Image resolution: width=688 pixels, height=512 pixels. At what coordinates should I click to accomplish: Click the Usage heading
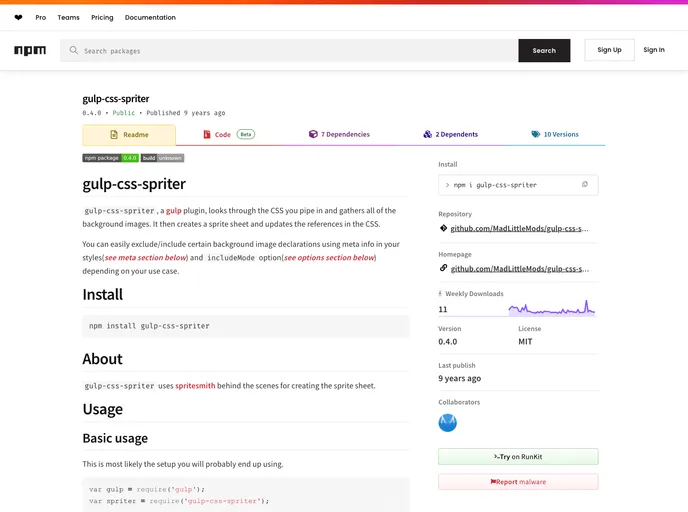103,409
